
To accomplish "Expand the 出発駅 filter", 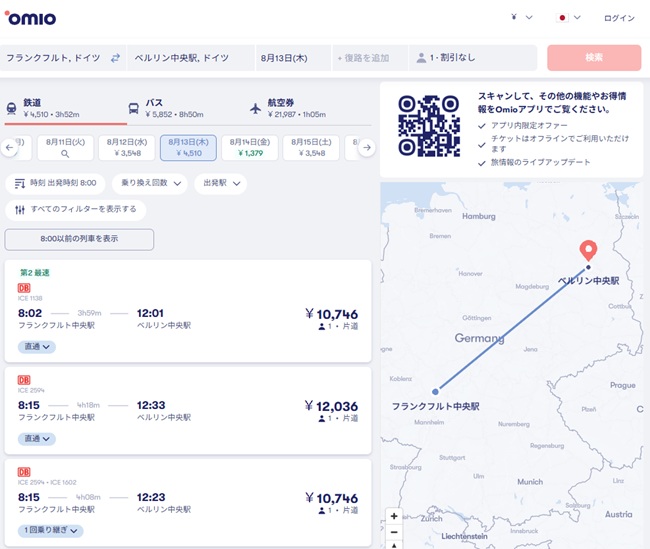I will (x=221, y=183).
